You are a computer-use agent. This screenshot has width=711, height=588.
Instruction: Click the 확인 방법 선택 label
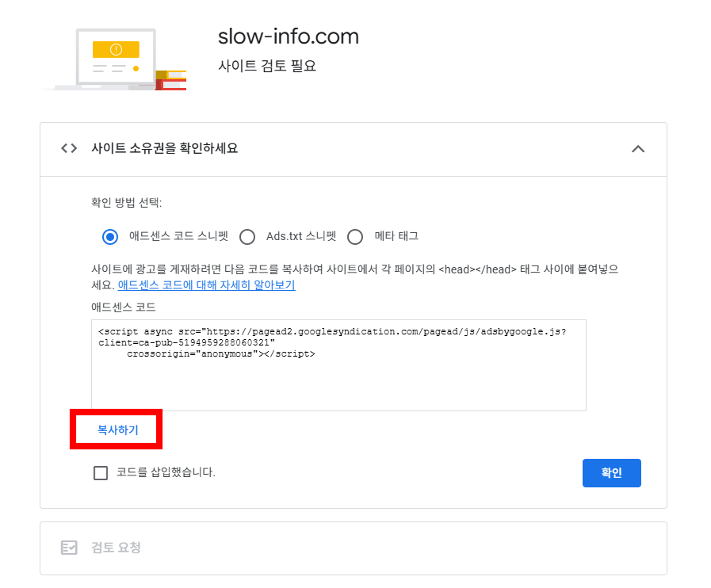(127, 202)
